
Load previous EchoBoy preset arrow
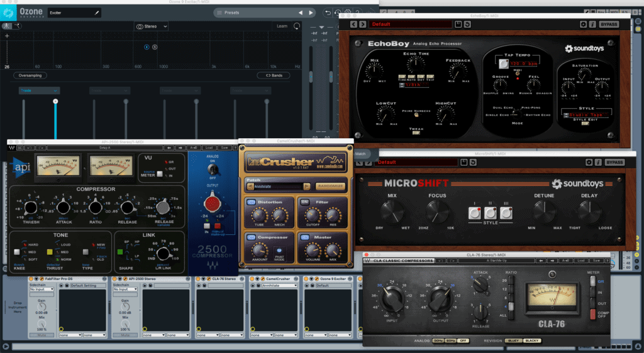[353, 24]
